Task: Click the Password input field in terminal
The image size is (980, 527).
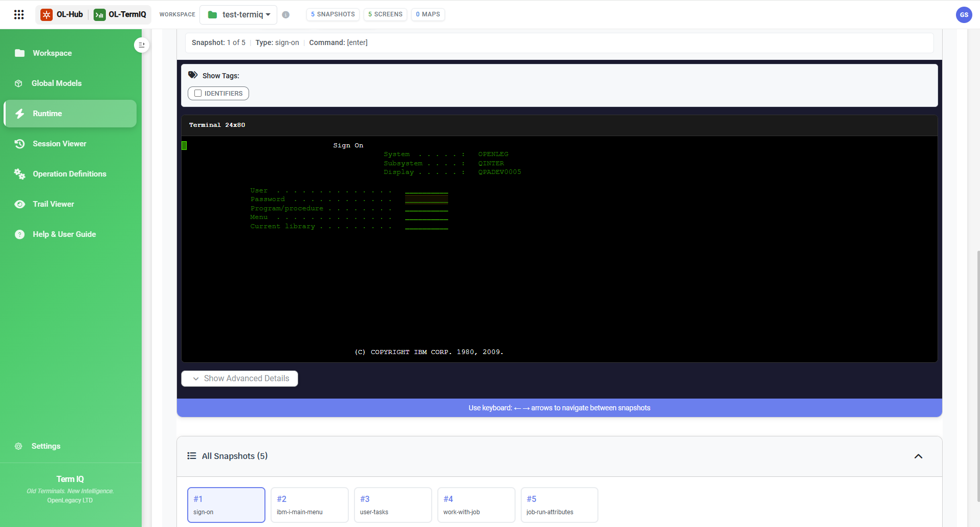Action: point(427,199)
